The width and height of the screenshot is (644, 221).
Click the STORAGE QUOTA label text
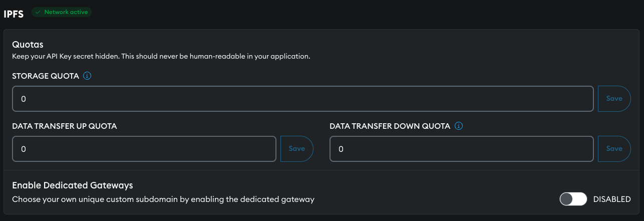click(x=46, y=76)
